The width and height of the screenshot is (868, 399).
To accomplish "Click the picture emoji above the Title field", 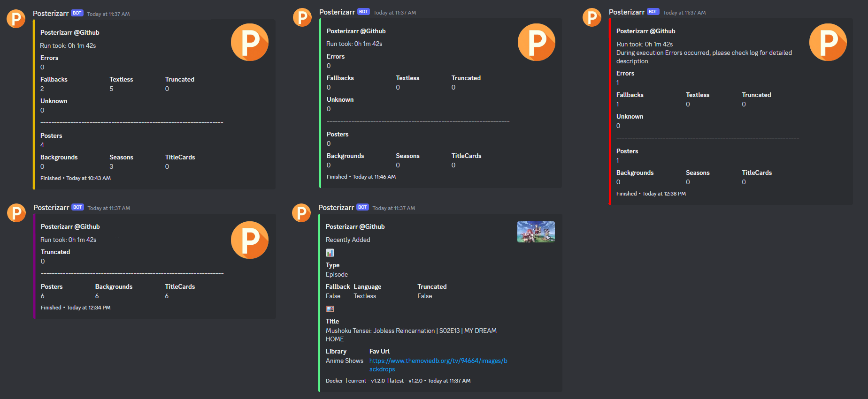I will pyautogui.click(x=330, y=309).
